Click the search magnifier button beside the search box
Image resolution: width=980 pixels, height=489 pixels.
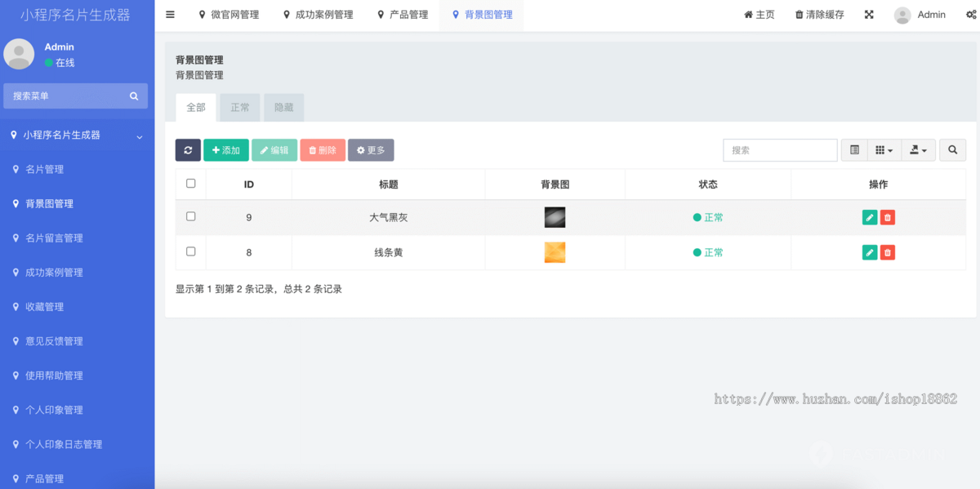pyautogui.click(x=952, y=150)
